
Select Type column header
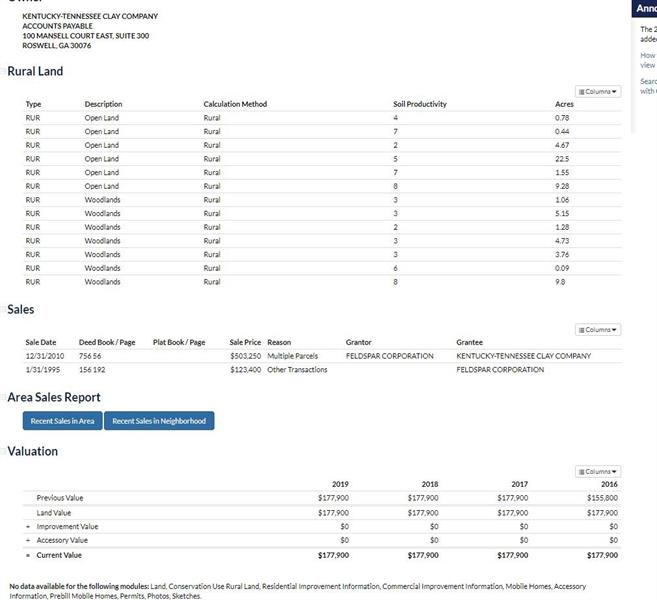coord(34,104)
